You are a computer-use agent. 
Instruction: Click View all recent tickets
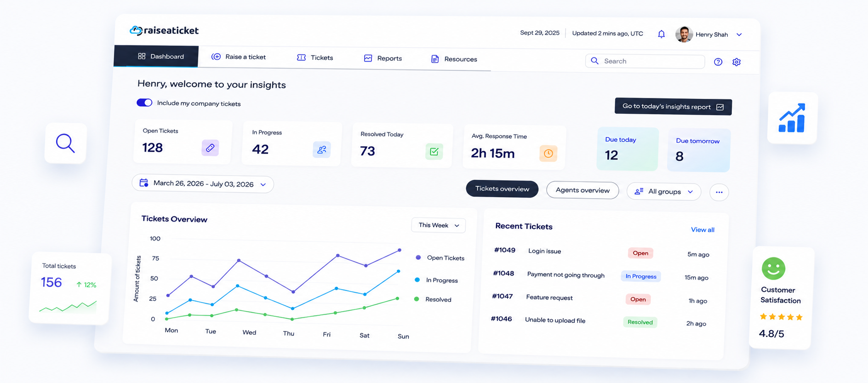702,230
